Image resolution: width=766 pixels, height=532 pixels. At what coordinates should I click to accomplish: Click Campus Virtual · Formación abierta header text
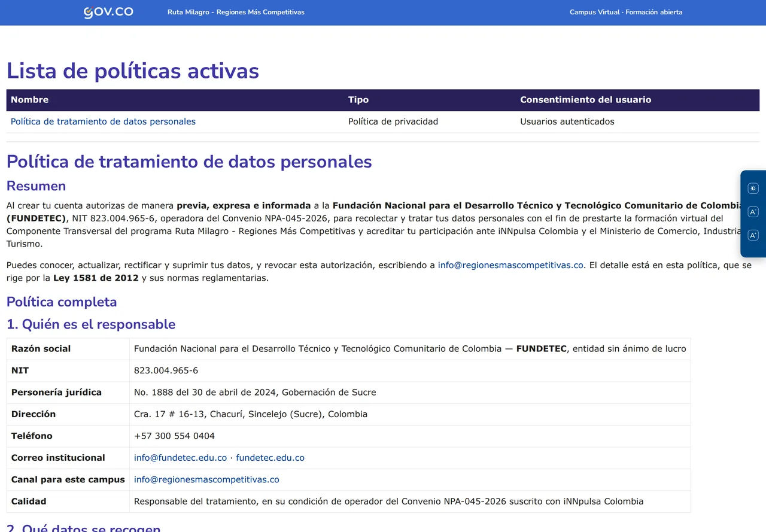(x=626, y=12)
